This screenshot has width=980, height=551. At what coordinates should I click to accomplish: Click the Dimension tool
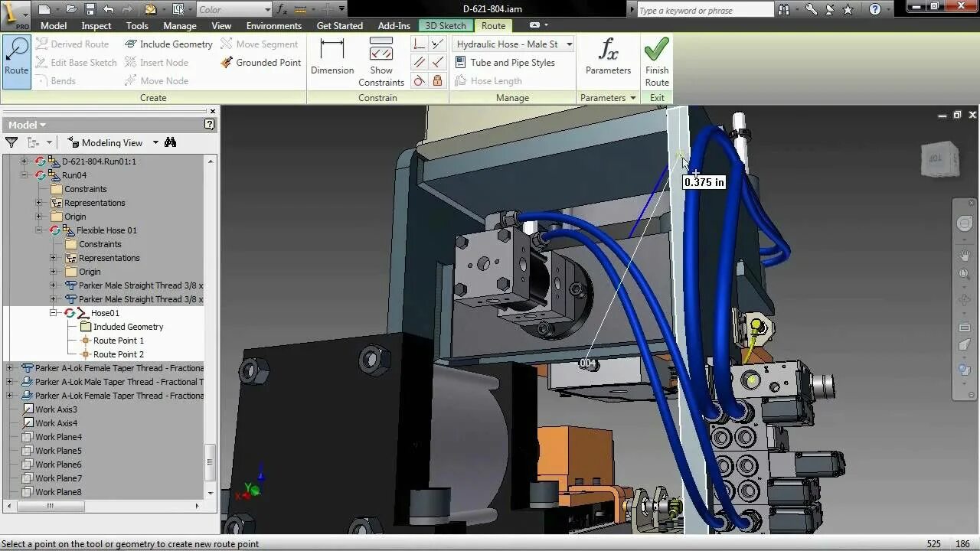[332, 58]
